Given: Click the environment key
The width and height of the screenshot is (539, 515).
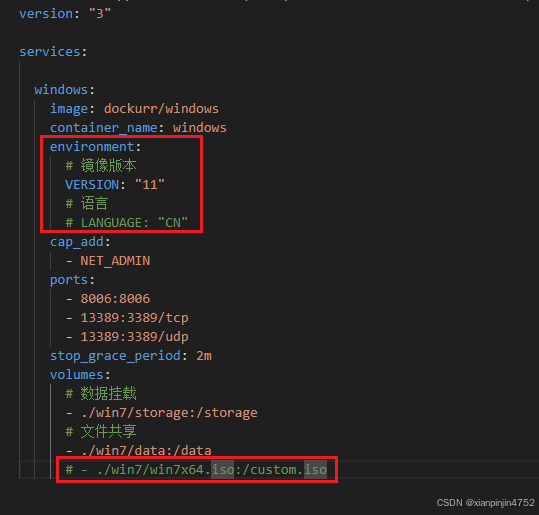Looking at the screenshot, I should pyautogui.click(x=92, y=147).
